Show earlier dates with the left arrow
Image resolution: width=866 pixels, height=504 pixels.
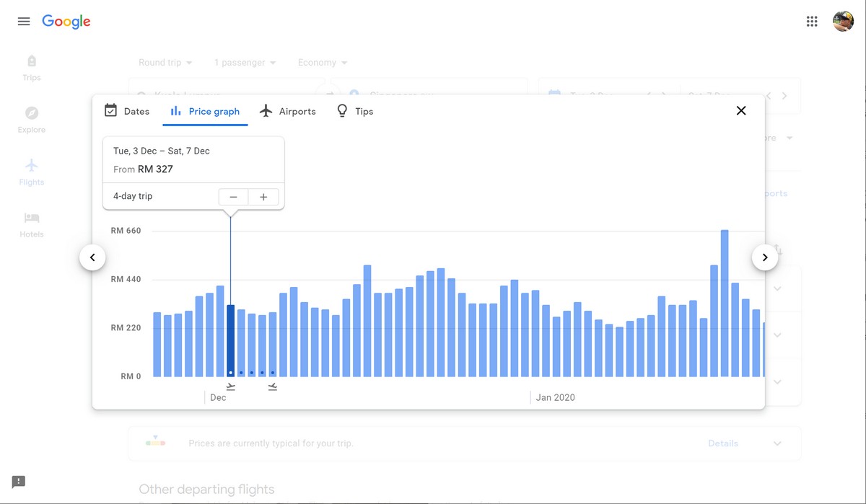click(x=92, y=257)
